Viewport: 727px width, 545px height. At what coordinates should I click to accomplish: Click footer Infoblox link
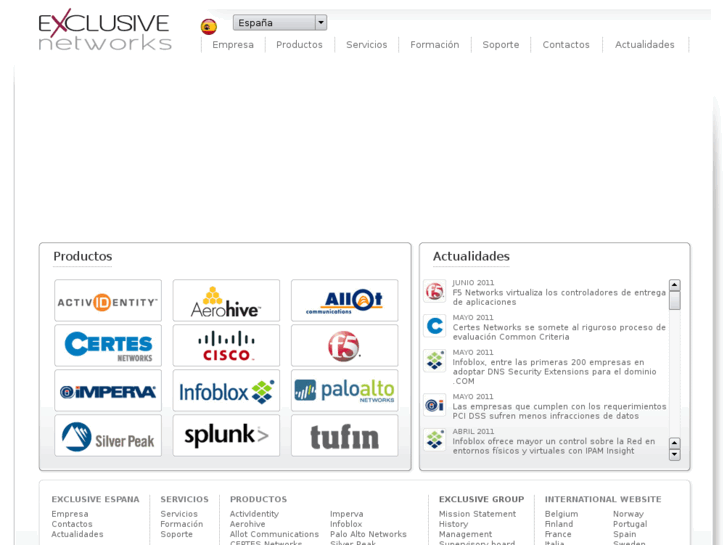346,524
